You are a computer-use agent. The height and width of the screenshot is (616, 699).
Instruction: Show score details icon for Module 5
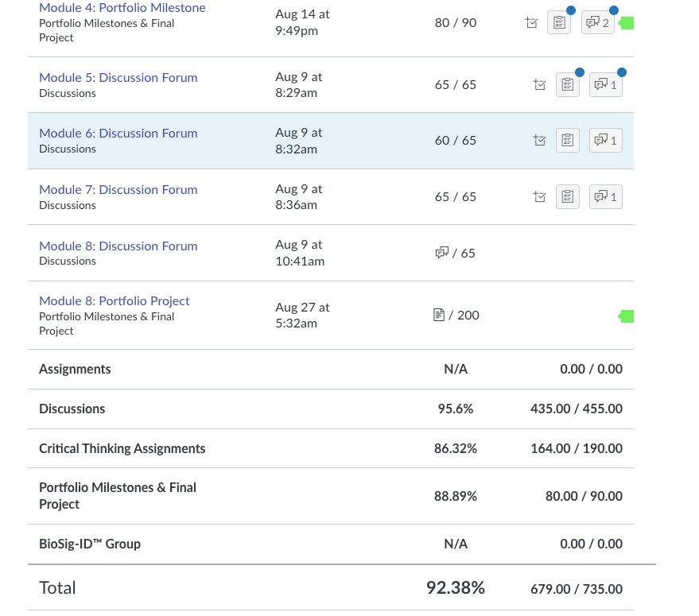point(540,84)
